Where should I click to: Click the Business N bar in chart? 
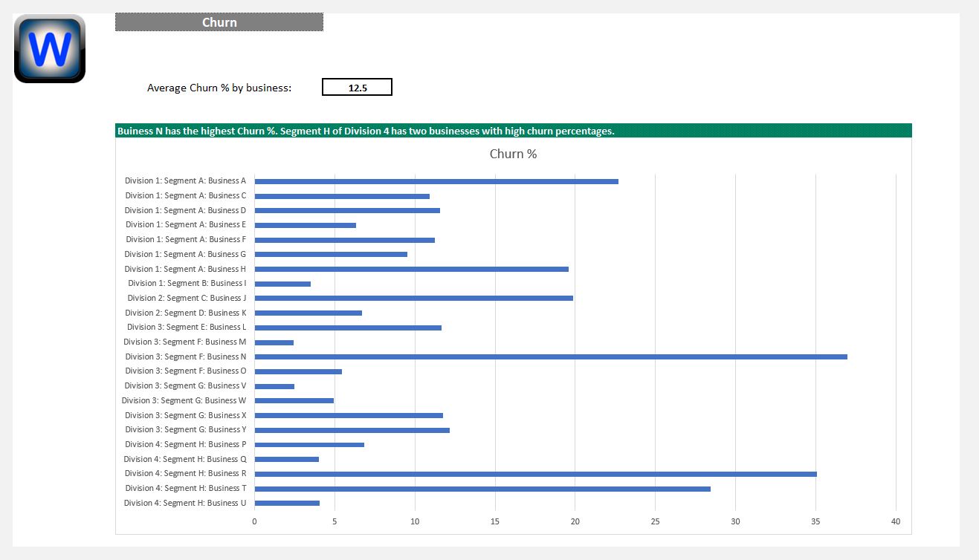[550, 356]
